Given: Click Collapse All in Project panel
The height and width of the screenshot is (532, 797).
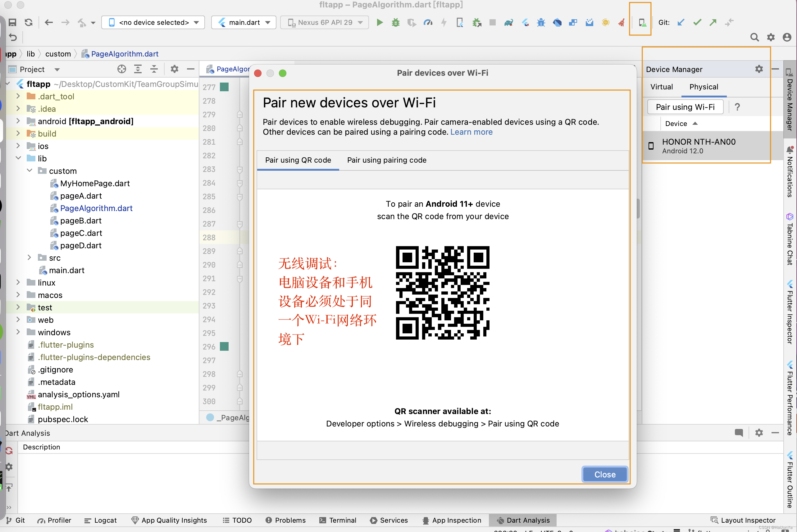Looking at the screenshot, I should point(154,69).
